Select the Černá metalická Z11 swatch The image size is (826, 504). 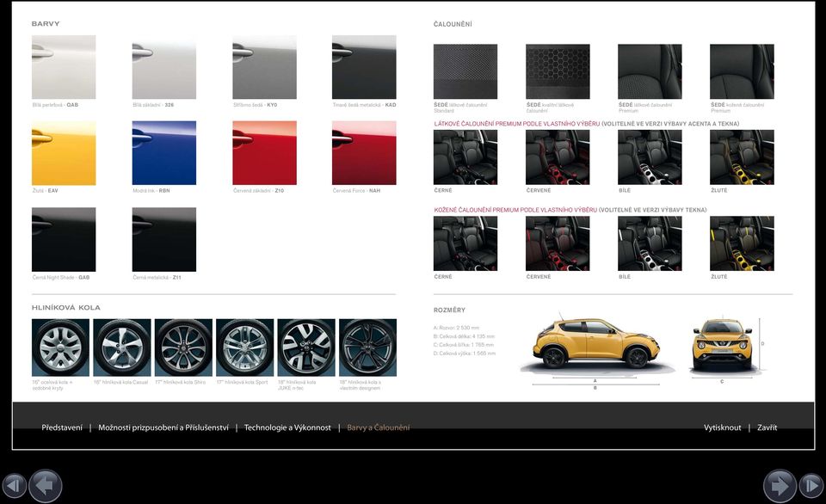(163, 240)
